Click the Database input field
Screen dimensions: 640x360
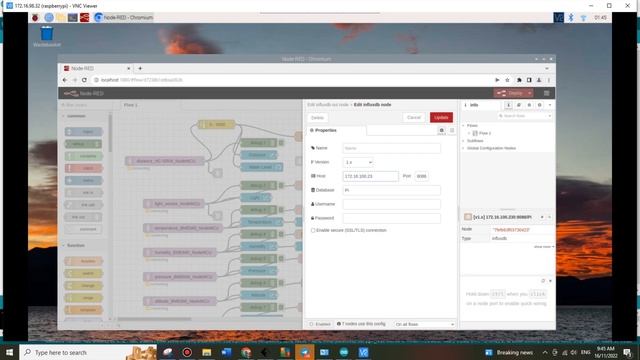tap(391, 190)
